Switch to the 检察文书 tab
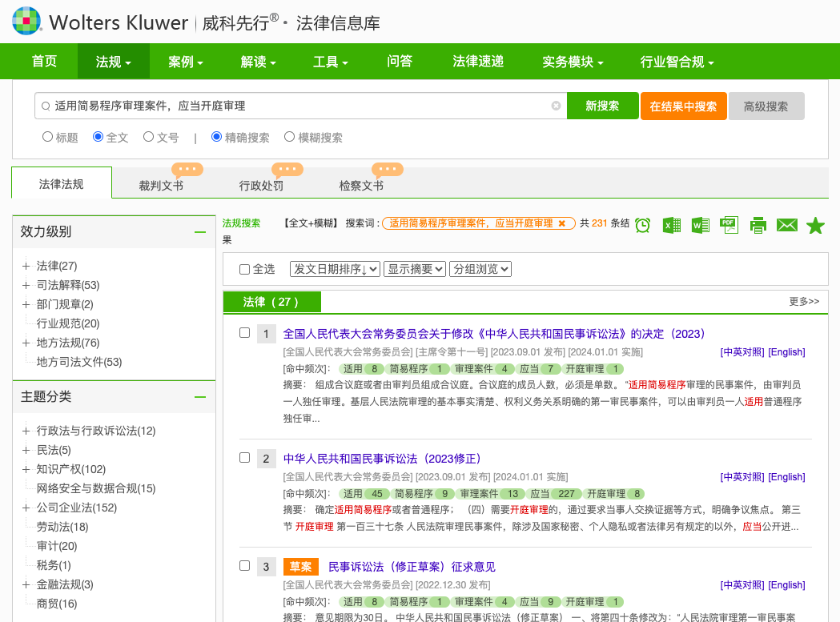The width and height of the screenshot is (840, 622). (362, 186)
